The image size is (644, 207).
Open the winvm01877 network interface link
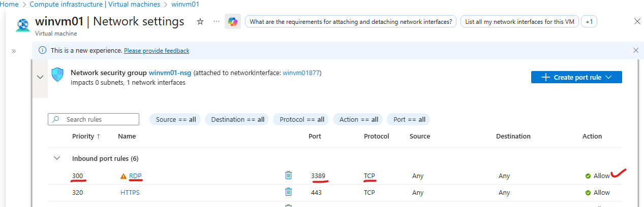[301, 73]
